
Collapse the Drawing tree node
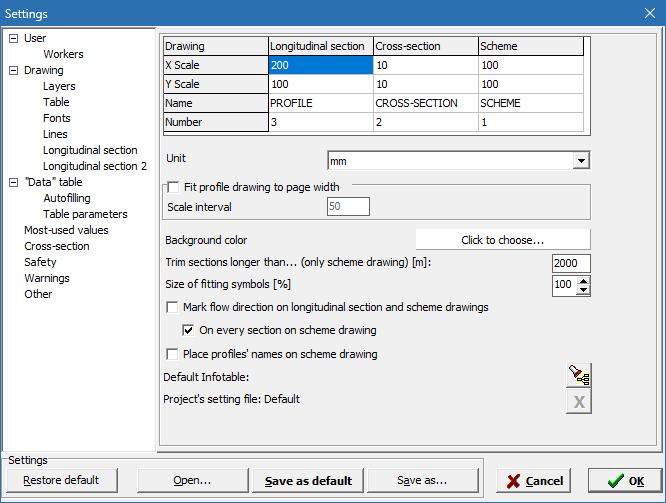point(13,71)
